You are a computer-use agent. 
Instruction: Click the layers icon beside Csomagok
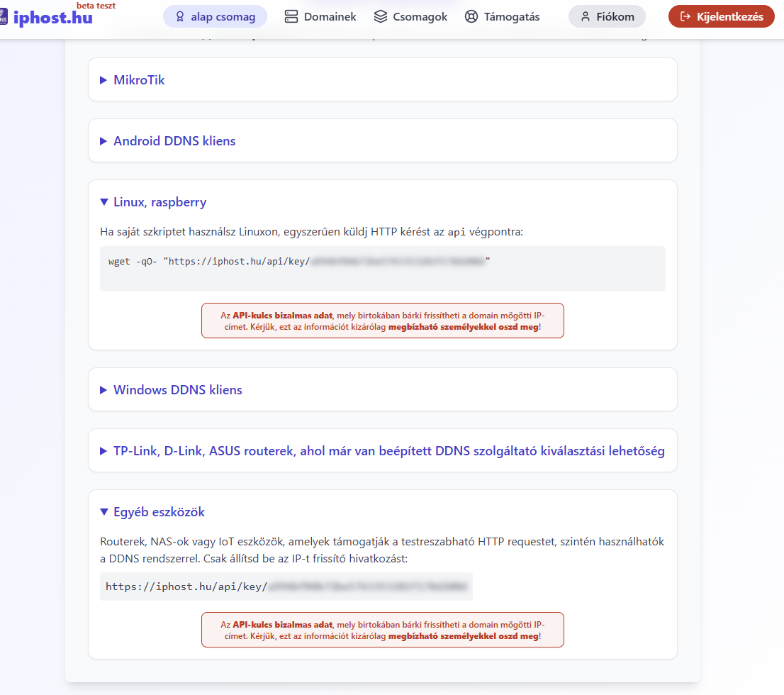(x=381, y=17)
